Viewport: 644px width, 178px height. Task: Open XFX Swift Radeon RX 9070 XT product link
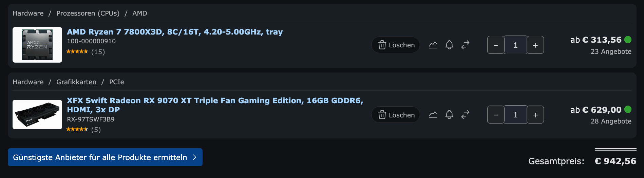tap(215, 101)
